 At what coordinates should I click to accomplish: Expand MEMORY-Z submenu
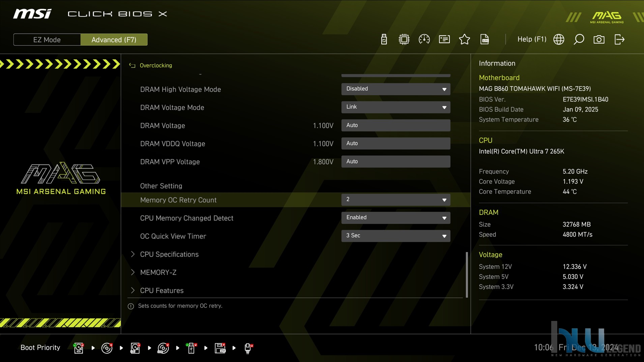[x=158, y=272]
